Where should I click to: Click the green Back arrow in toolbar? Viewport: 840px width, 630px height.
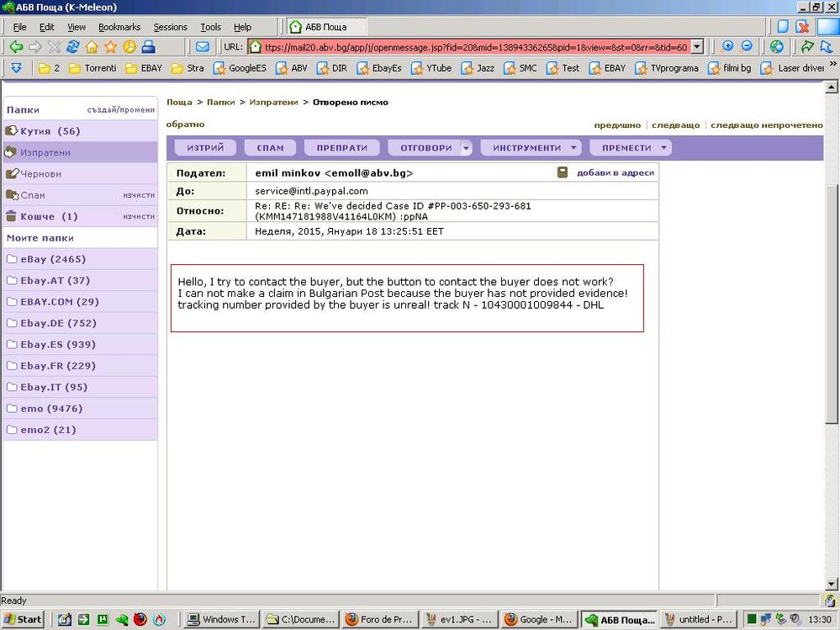coord(16,47)
